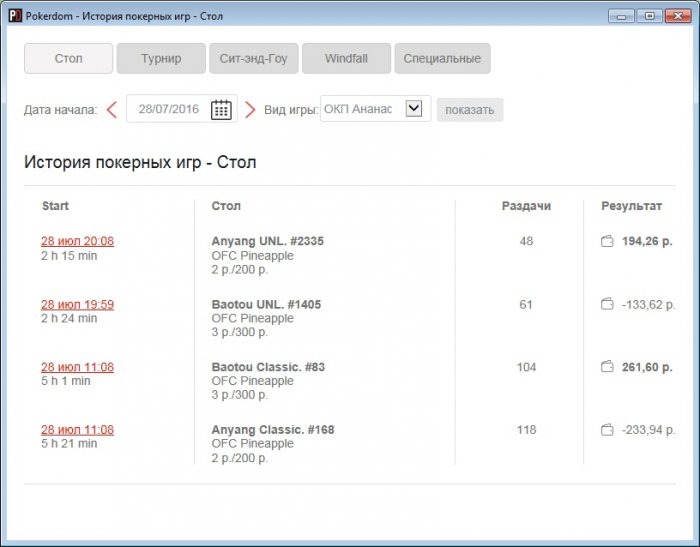
Task: Switch to the Турнир tab
Action: coord(161,59)
